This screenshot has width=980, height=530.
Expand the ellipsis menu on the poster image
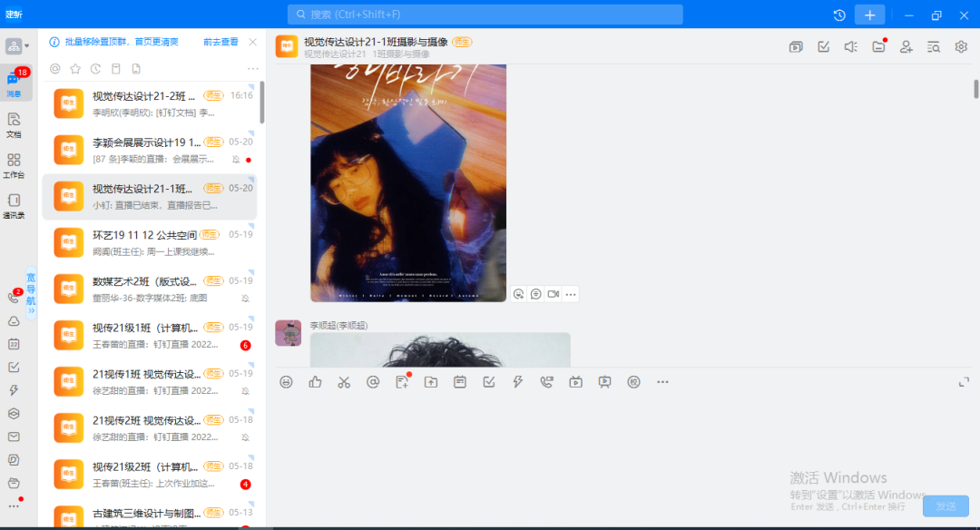(570, 294)
